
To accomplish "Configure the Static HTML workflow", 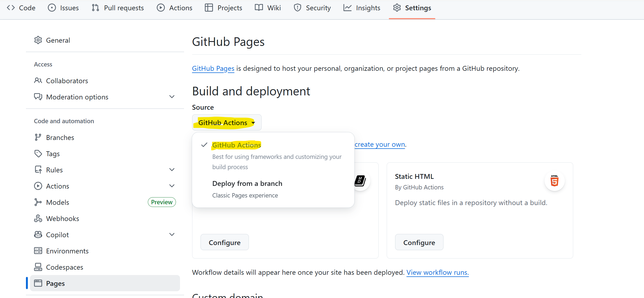I will coord(419,242).
